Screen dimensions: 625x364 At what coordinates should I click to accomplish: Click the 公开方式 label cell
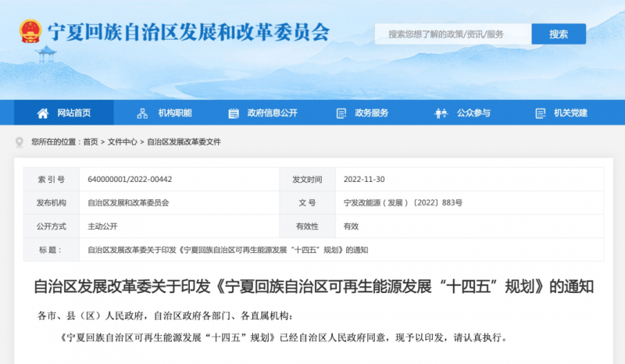click(x=52, y=227)
